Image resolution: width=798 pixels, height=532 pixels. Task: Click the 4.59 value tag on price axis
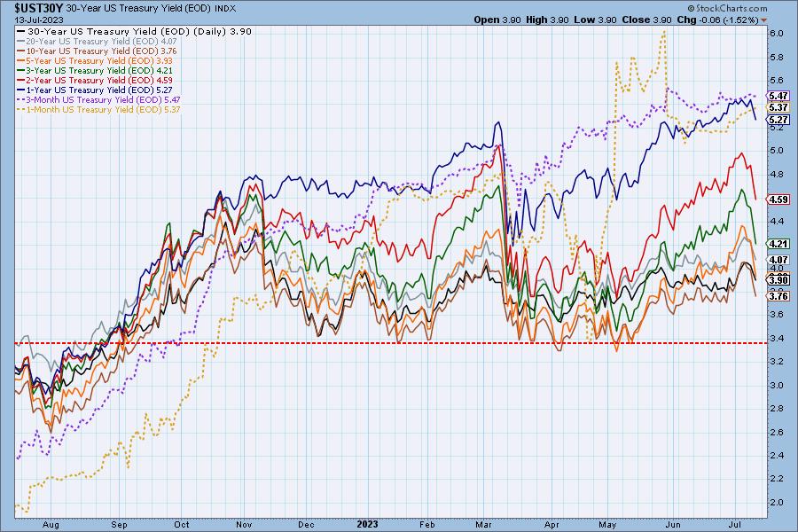pos(778,199)
